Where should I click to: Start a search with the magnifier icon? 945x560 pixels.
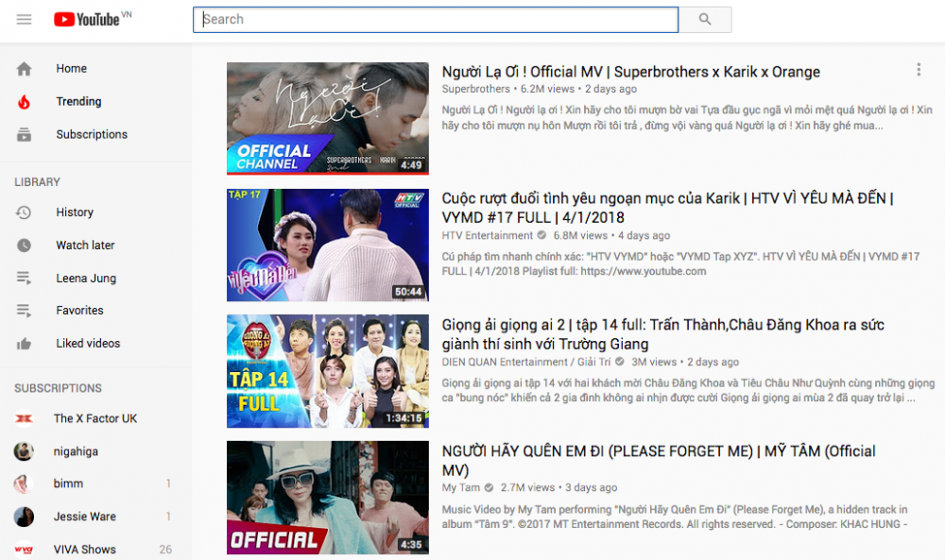(705, 19)
